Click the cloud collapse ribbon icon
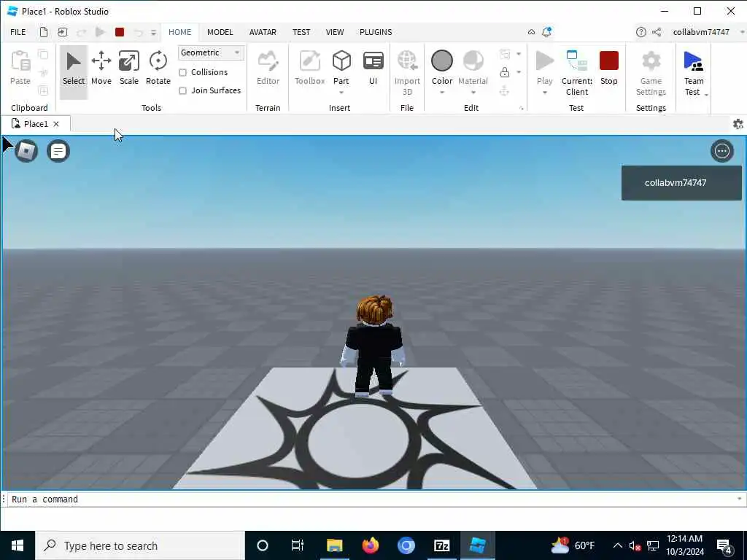Image resolution: width=747 pixels, height=560 pixels. pyautogui.click(x=531, y=32)
